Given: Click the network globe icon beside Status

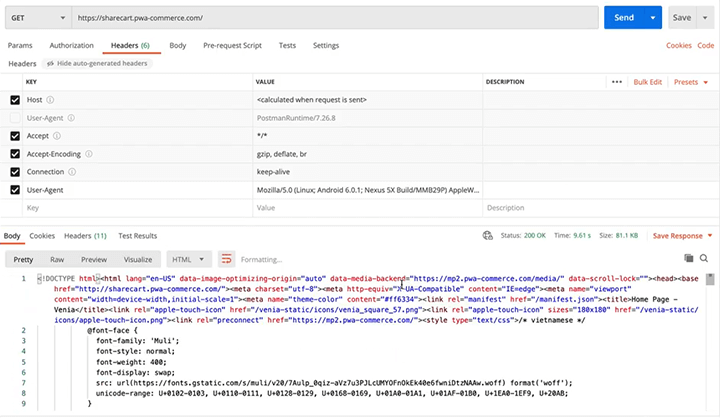Looking at the screenshot, I should pyautogui.click(x=488, y=236).
